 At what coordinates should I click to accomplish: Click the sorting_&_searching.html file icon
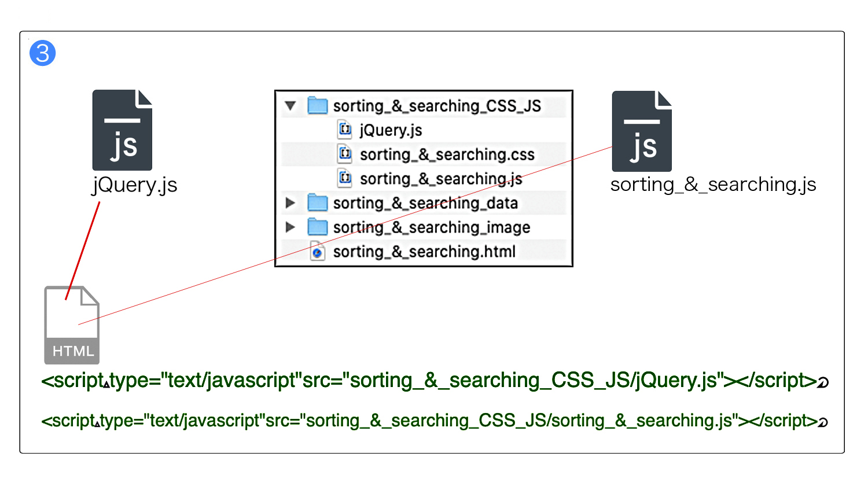pos(317,251)
